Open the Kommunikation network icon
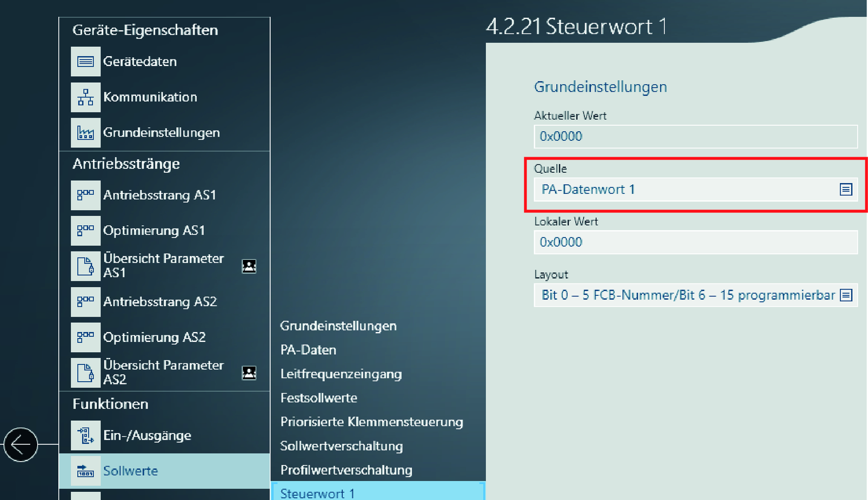Image resolution: width=868 pixels, height=500 pixels. 85,97
